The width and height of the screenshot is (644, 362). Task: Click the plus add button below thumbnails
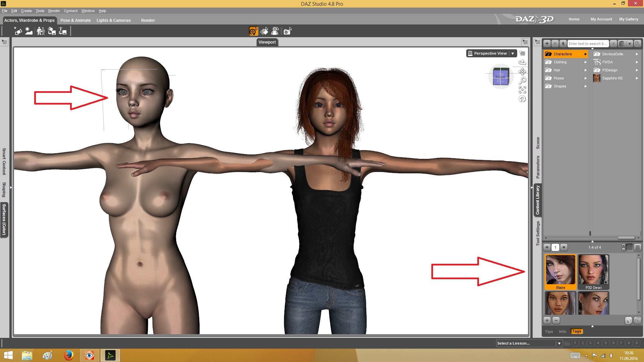tap(547, 320)
